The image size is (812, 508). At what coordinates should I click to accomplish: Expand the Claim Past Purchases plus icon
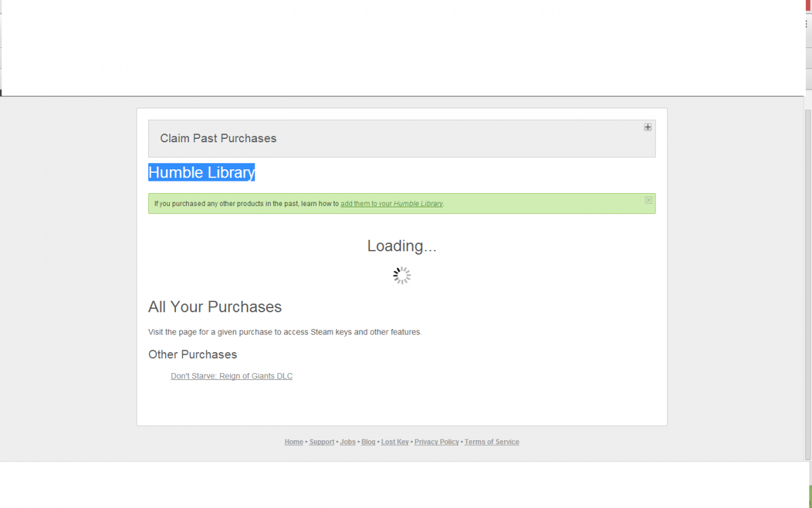[648, 127]
